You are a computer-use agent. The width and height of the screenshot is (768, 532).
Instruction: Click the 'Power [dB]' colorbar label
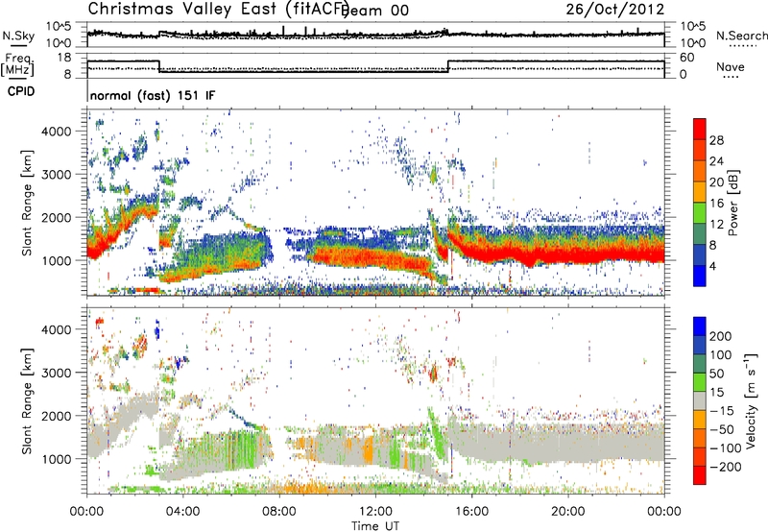pyautogui.click(x=733, y=203)
